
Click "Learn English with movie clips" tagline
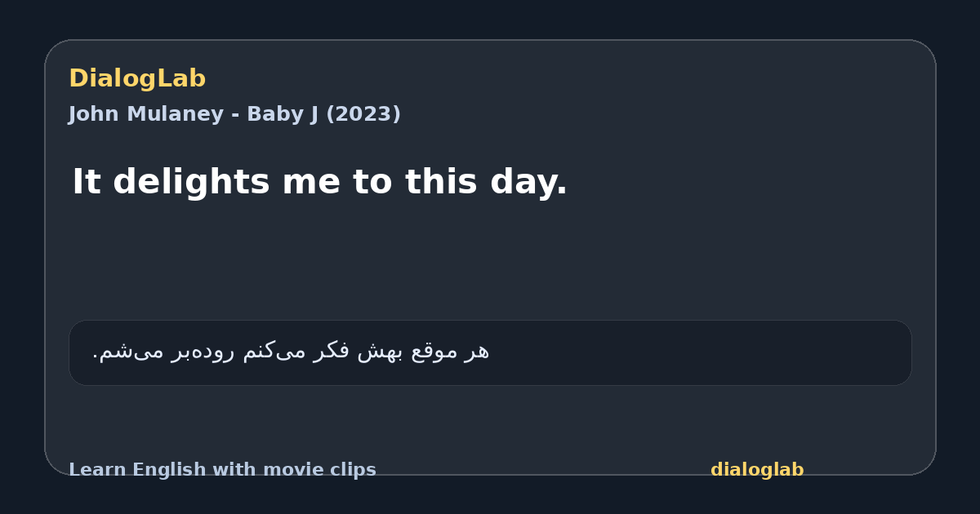point(222,470)
